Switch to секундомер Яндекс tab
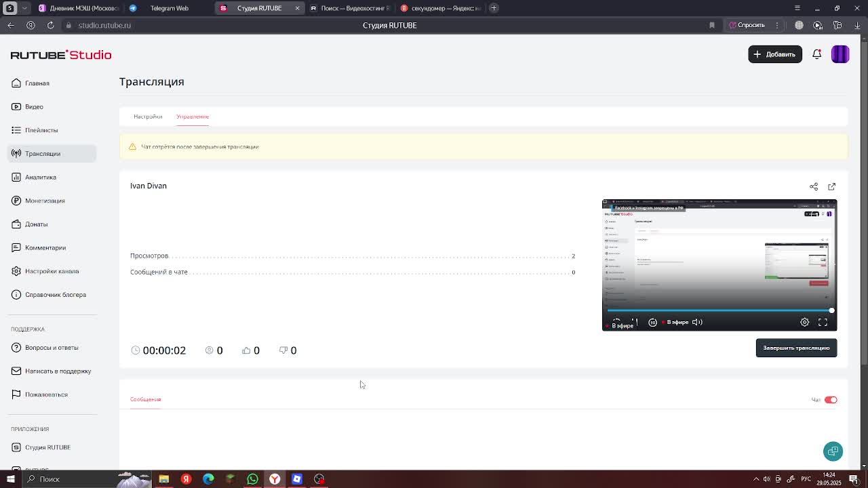The image size is (868, 488). (440, 8)
